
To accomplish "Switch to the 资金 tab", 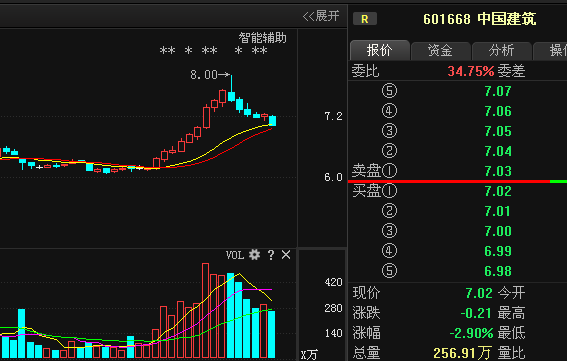I will [x=440, y=51].
